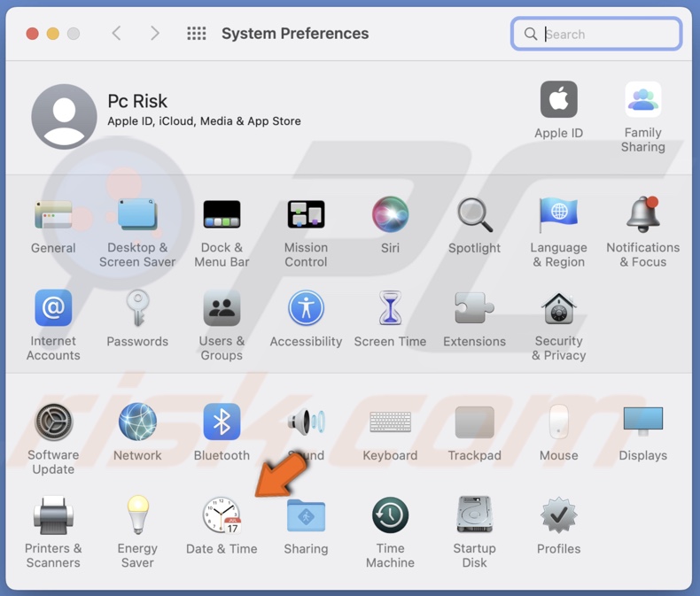This screenshot has height=596, width=700.
Task: Open Startup Disk preferences
Action: pyautogui.click(x=474, y=516)
